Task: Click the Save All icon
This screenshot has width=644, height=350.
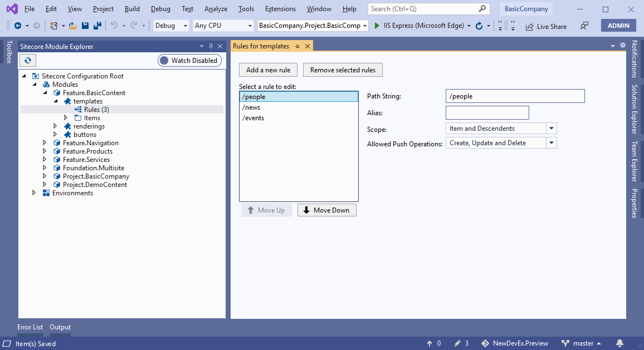Action: tap(97, 26)
